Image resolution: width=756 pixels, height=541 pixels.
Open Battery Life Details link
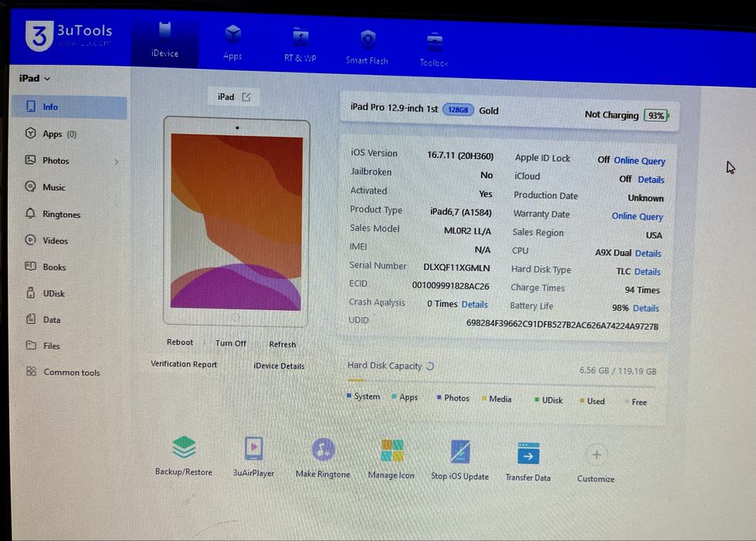646,308
